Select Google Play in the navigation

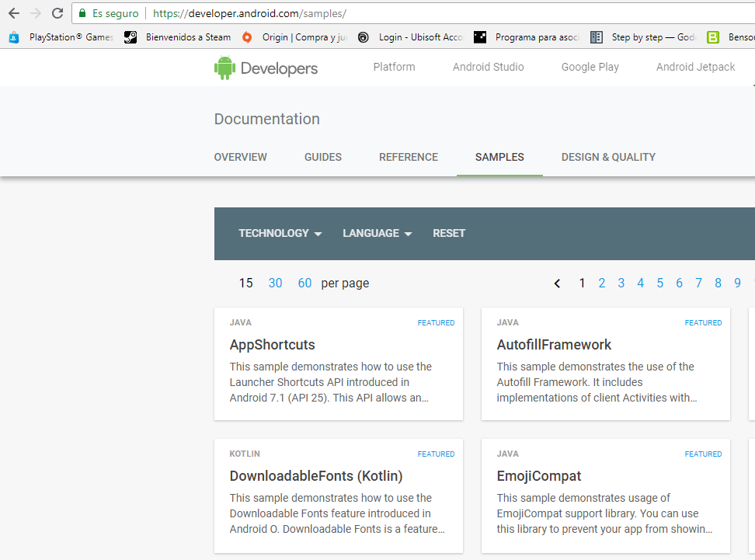(x=590, y=67)
